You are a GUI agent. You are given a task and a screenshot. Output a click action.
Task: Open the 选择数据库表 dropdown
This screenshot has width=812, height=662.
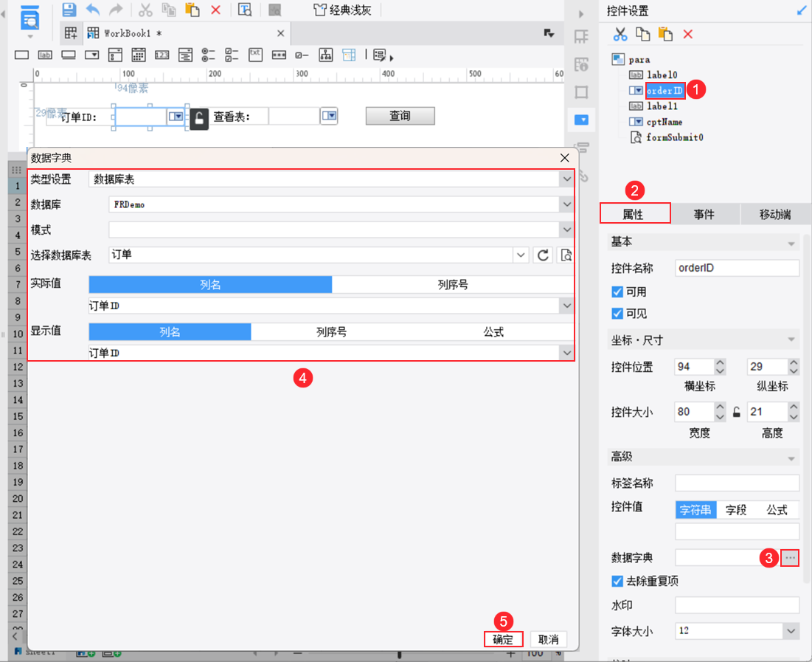pyautogui.click(x=521, y=255)
